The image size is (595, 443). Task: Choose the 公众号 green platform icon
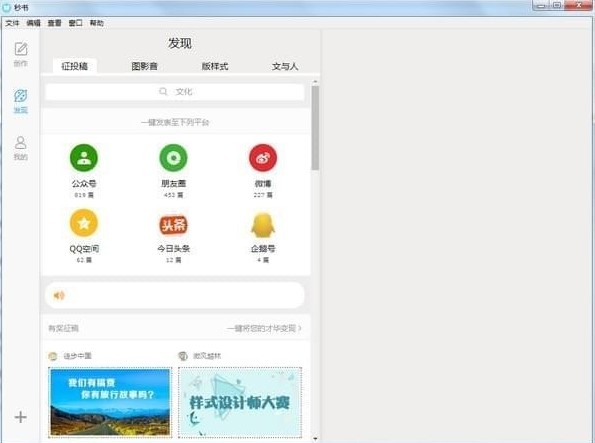[x=84, y=158]
